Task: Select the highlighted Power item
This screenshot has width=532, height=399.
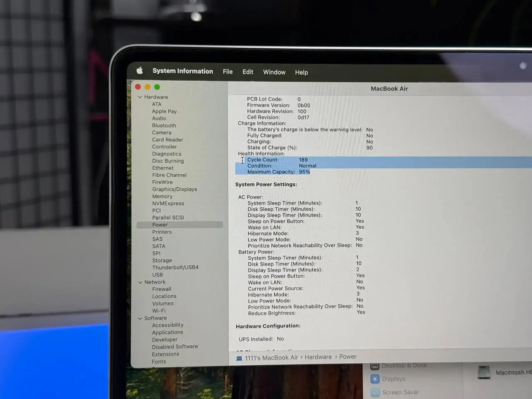Action: pyautogui.click(x=180, y=225)
